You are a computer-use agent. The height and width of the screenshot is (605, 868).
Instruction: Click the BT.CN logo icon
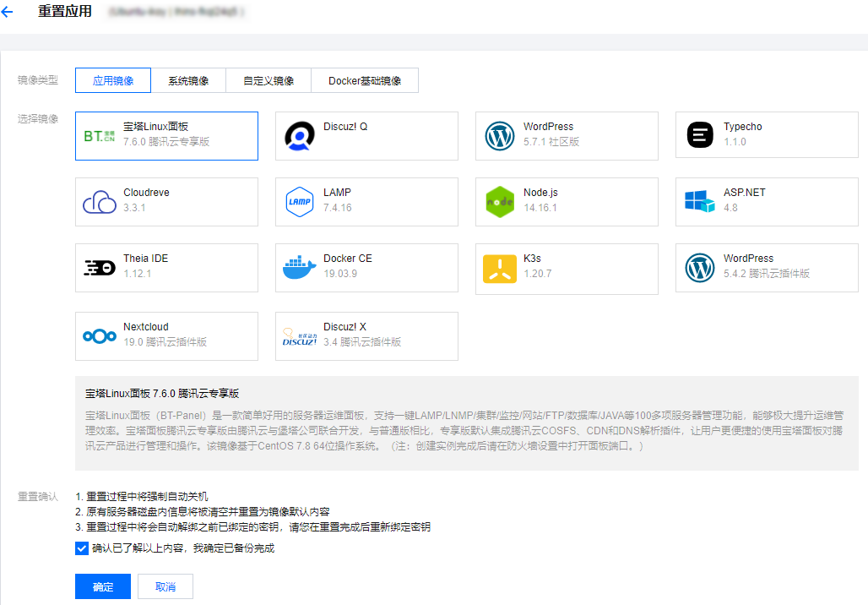[x=99, y=136]
